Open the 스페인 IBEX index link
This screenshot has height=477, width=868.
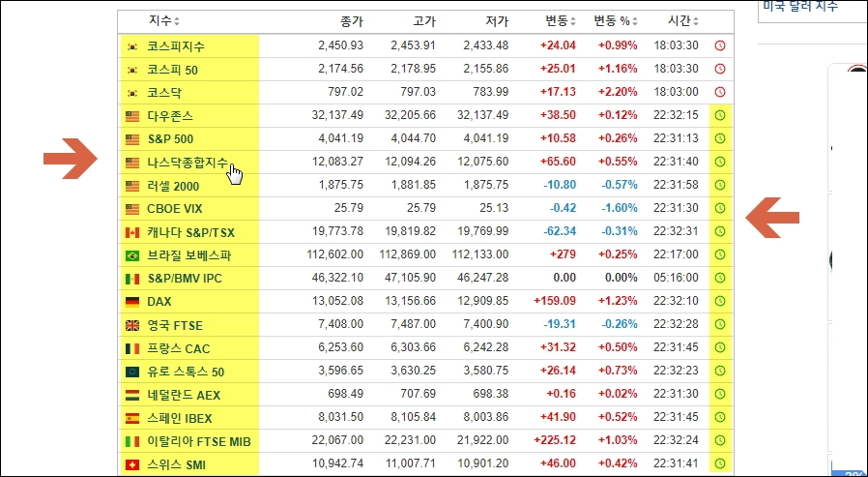pyautogui.click(x=180, y=419)
